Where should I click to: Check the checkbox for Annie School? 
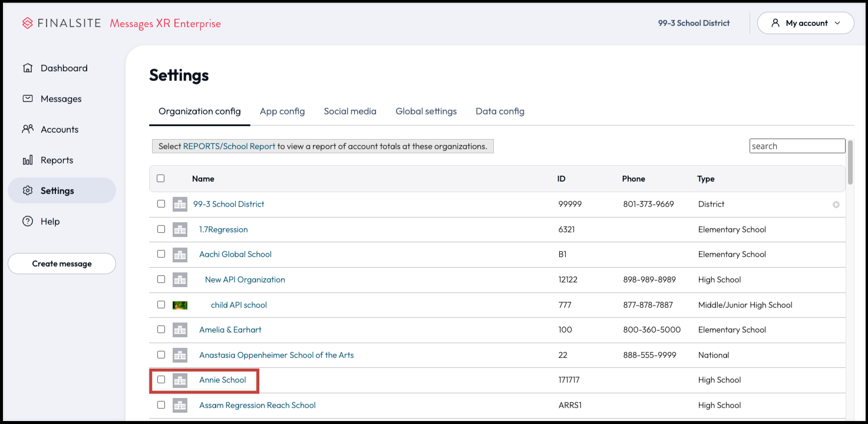pyautogui.click(x=161, y=380)
